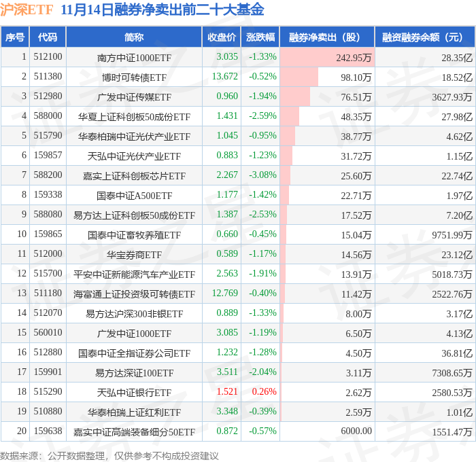
Task: Select 嘉实上证科创板芯片ETF name
Action: 134,176
